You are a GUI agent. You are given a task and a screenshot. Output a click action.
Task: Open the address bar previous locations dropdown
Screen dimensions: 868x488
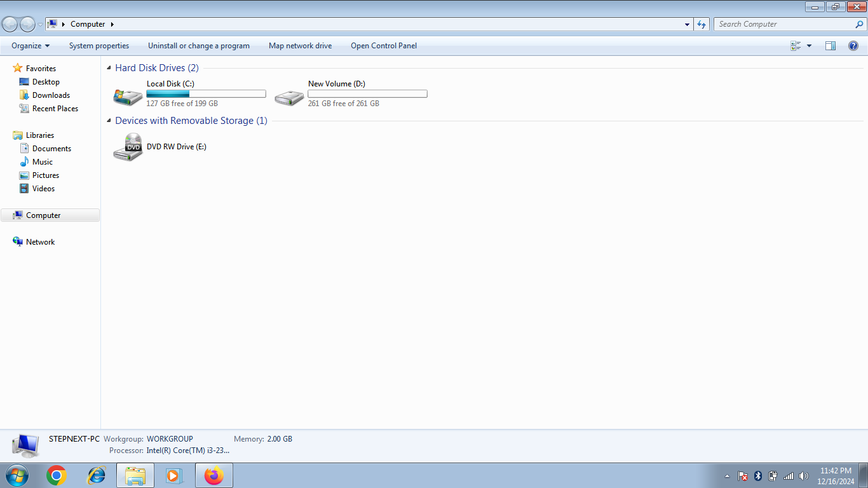(x=687, y=24)
